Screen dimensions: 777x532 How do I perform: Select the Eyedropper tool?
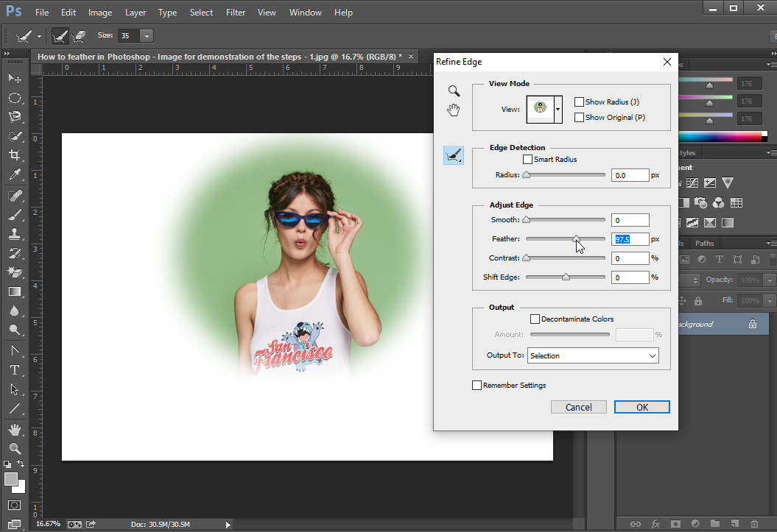[x=14, y=175]
